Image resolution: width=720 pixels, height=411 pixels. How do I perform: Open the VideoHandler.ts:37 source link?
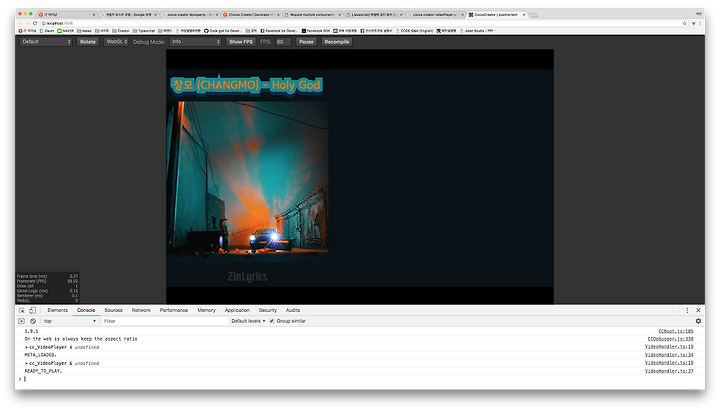(x=669, y=371)
